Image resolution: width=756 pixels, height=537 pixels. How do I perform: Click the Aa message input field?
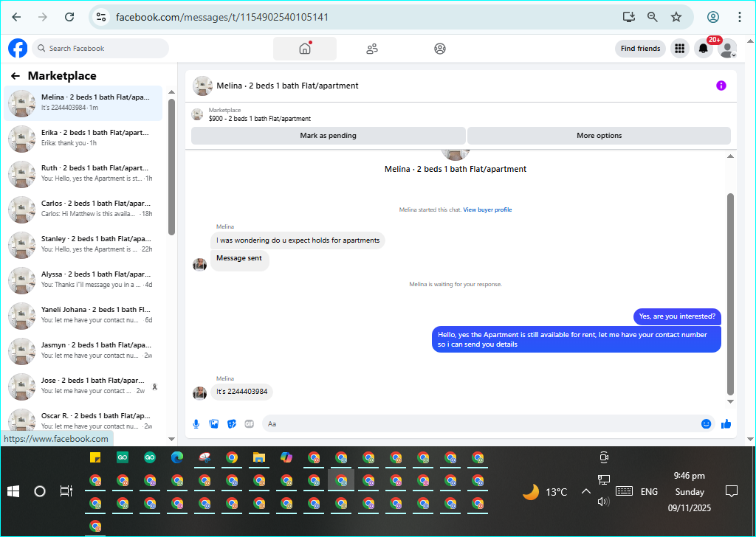(x=480, y=424)
